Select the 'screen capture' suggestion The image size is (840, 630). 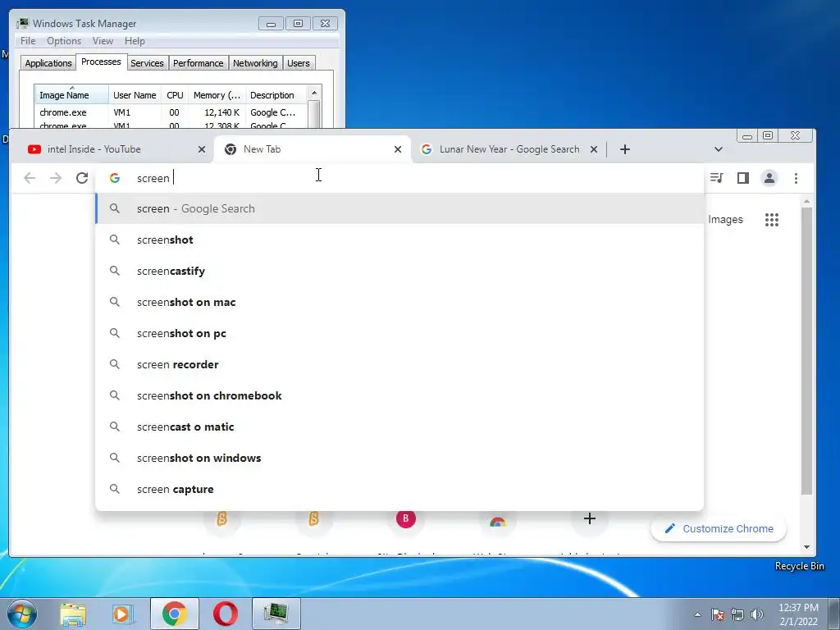pos(399,489)
